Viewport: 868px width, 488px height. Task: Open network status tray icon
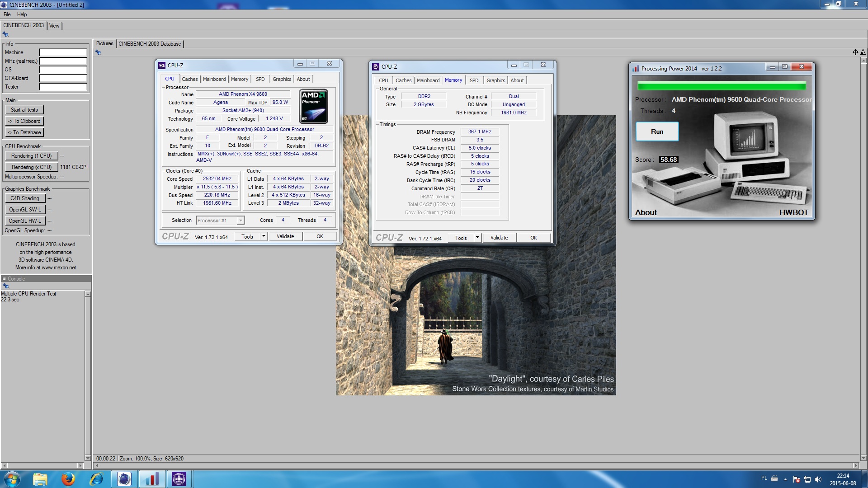tap(807, 479)
